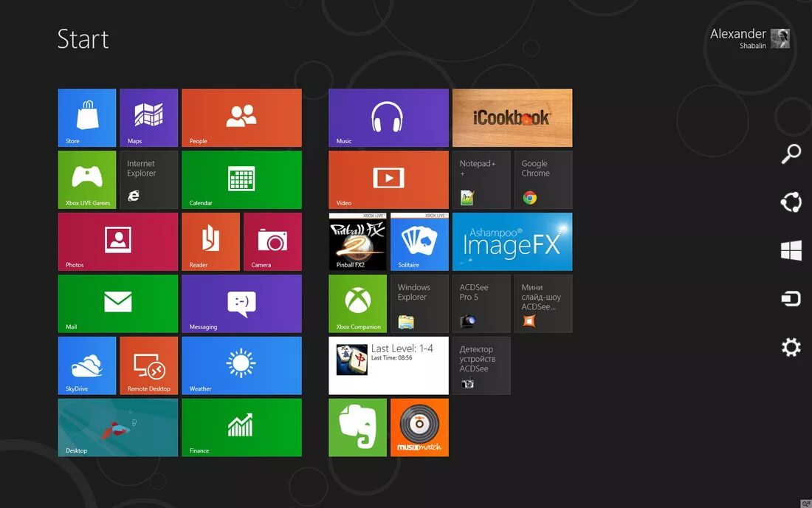Open Internet Explorer tile
The width and height of the screenshot is (812, 508).
[148, 179]
